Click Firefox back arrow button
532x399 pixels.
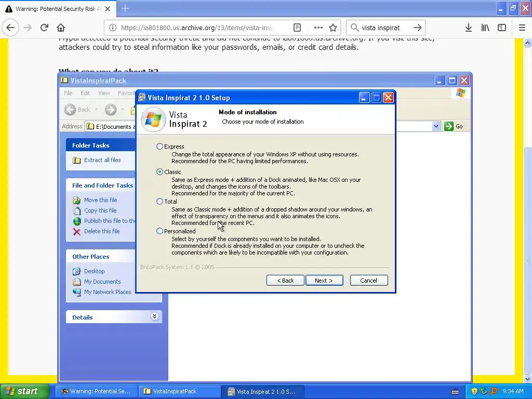(x=10, y=28)
